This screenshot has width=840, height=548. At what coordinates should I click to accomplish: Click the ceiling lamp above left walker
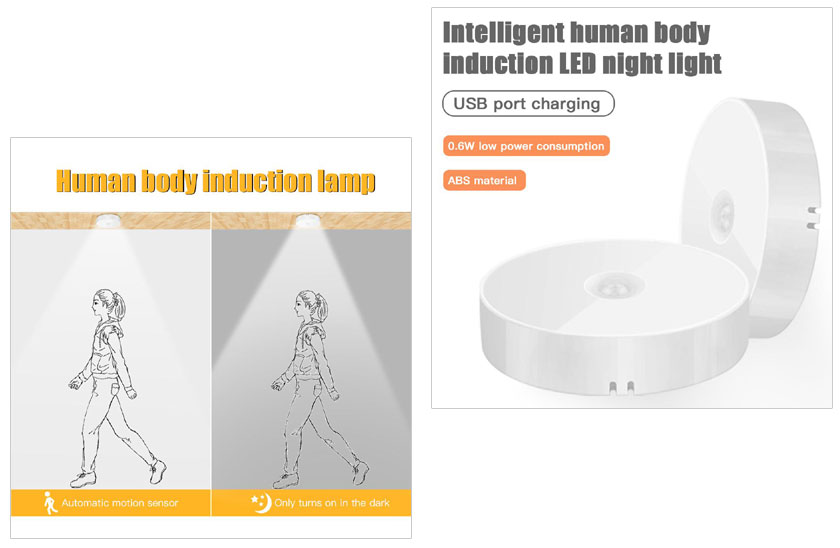[109, 220]
